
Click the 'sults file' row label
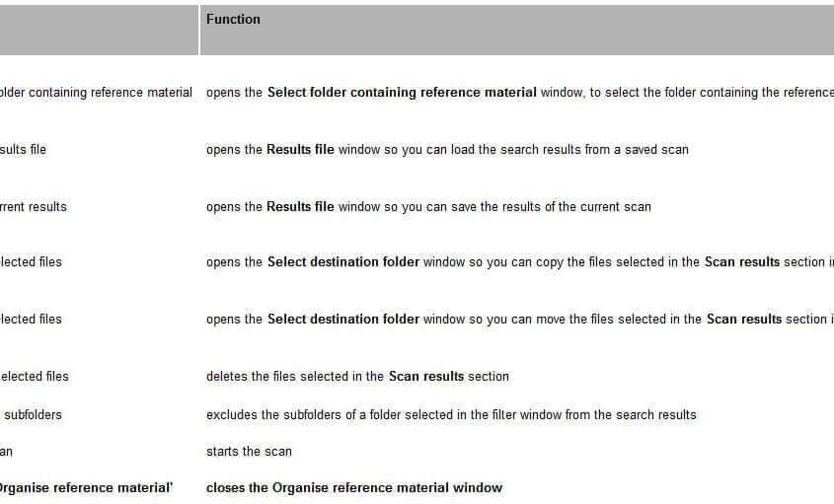(x=23, y=150)
